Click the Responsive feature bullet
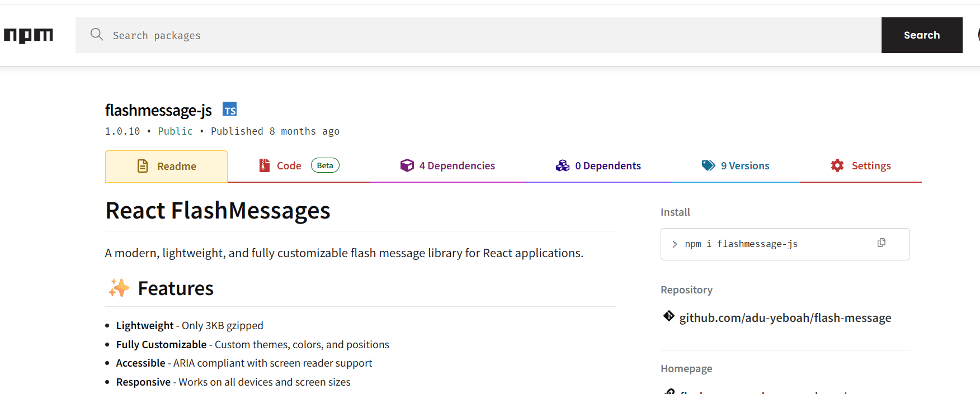980x394 pixels. pos(233,382)
